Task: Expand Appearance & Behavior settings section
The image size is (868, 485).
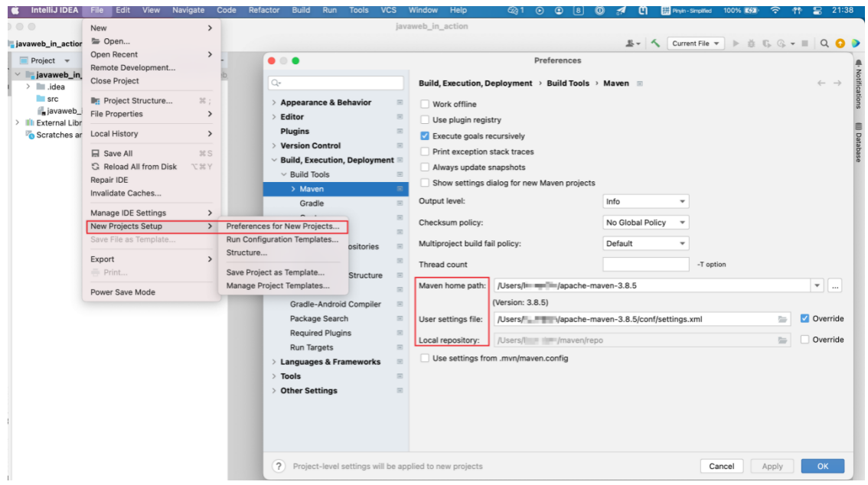Action: click(x=274, y=103)
